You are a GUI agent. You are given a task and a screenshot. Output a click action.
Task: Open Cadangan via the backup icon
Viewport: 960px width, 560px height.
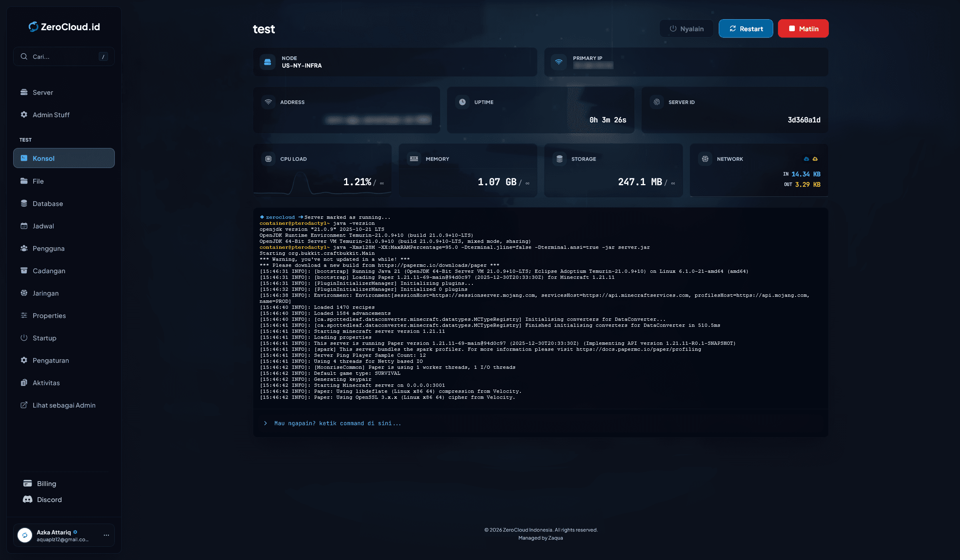click(24, 270)
